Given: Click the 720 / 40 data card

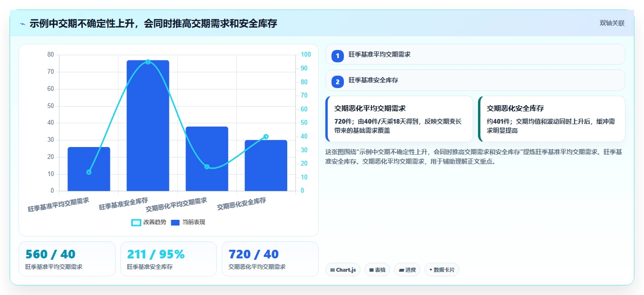Looking at the screenshot, I should coord(270,259).
